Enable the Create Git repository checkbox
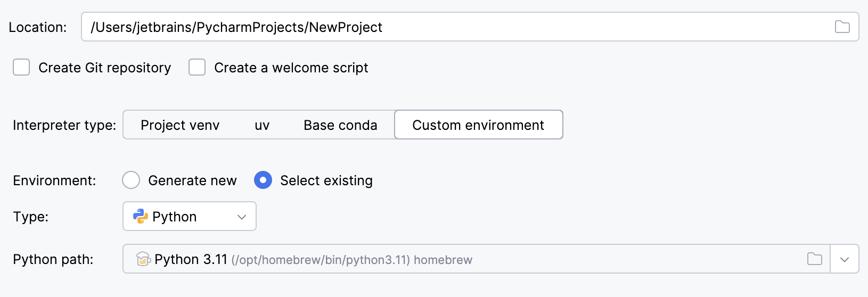The height and width of the screenshot is (297, 868). click(21, 68)
